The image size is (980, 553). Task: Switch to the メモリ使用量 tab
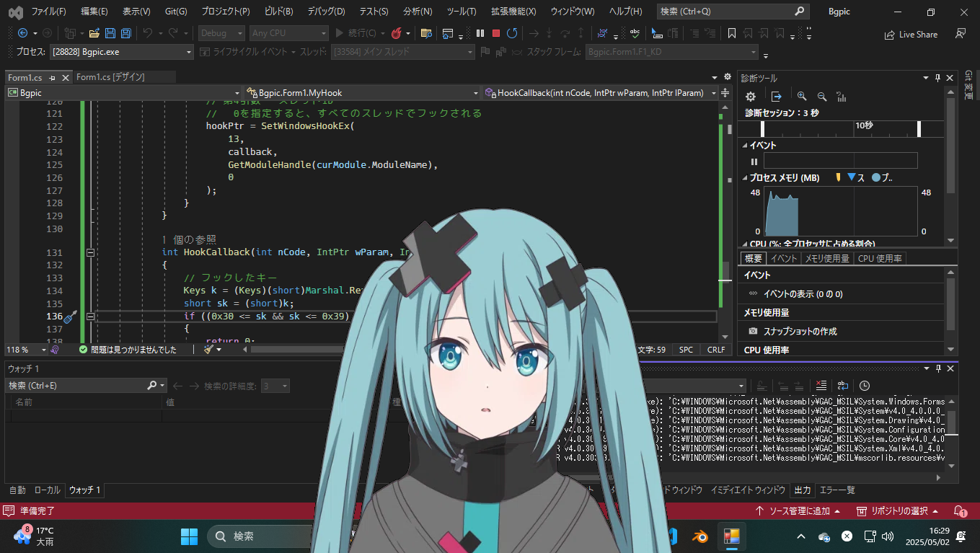[x=827, y=258]
